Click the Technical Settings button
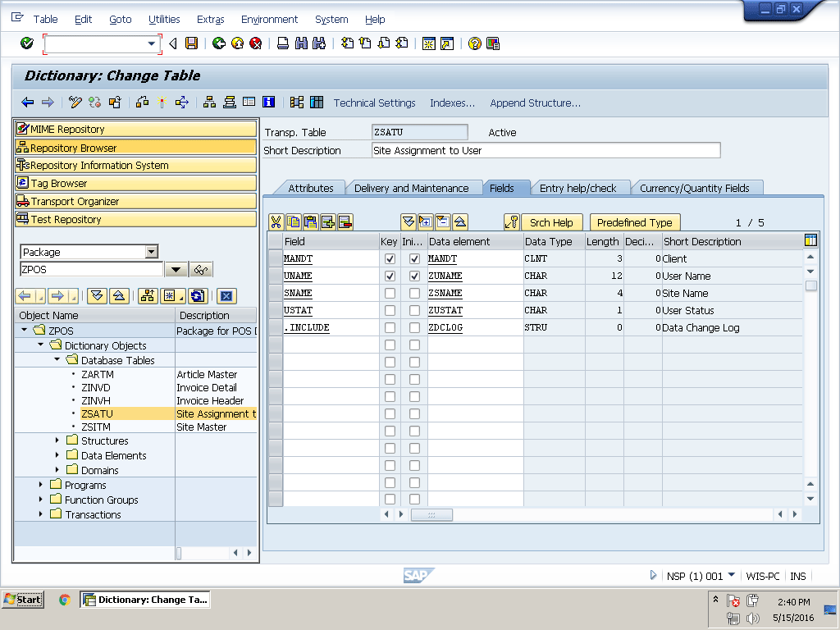The image size is (840, 630). tap(374, 103)
